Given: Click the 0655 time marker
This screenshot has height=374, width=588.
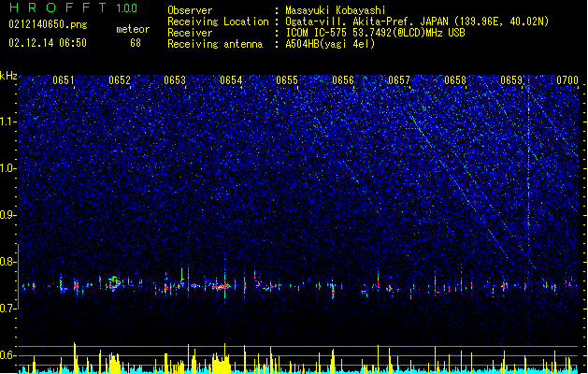Looking at the screenshot, I should pyautogui.click(x=287, y=80).
